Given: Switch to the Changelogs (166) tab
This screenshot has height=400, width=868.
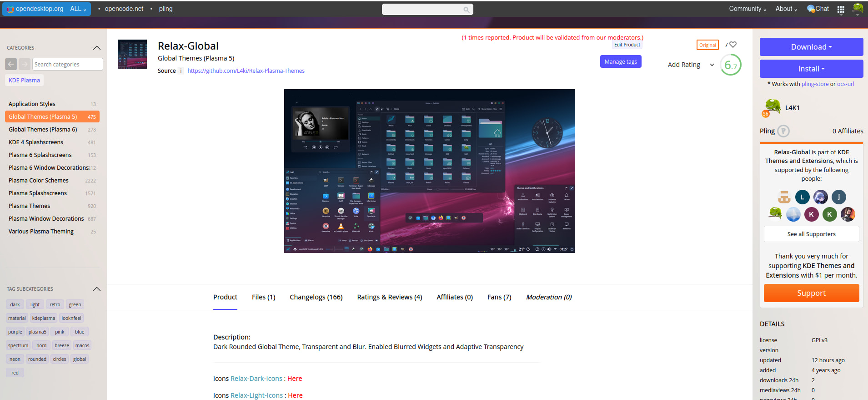Looking at the screenshot, I should [x=316, y=297].
